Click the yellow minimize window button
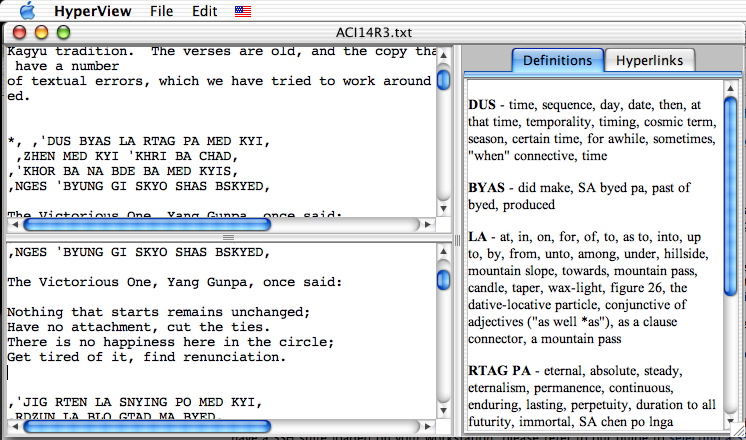Image resolution: width=746 pixels, height=440 pixels. point(42,32)
